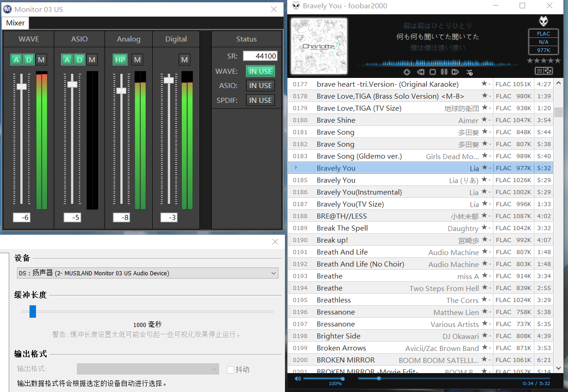Click the WAVE IN USE status button

[x=260, y=71]
